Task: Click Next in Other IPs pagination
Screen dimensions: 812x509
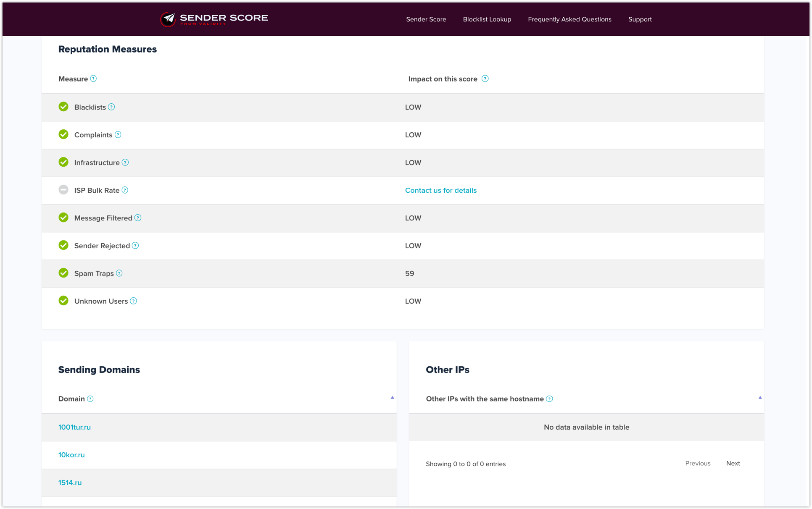Action: point(733,463)
